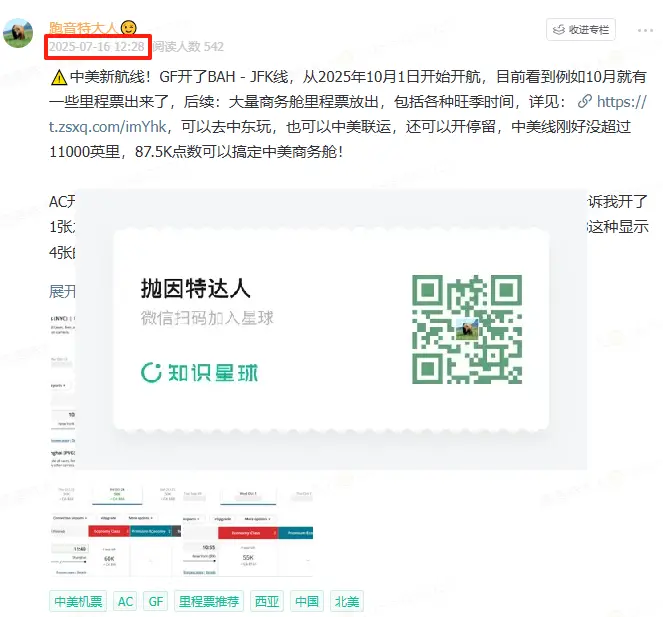The height and width of the screenshot is (617, 663).
Task: Click the winking emoji beside author name
Action: tap(129, 28)
